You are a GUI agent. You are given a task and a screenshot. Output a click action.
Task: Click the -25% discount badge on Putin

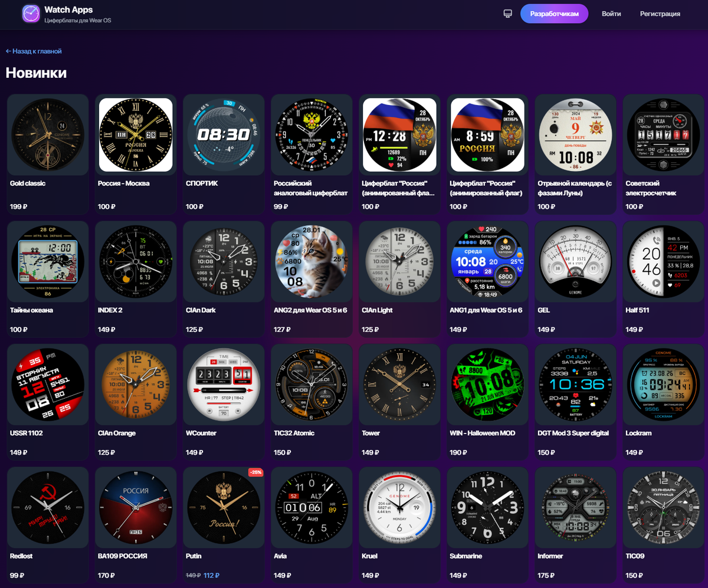pos(255,472)
